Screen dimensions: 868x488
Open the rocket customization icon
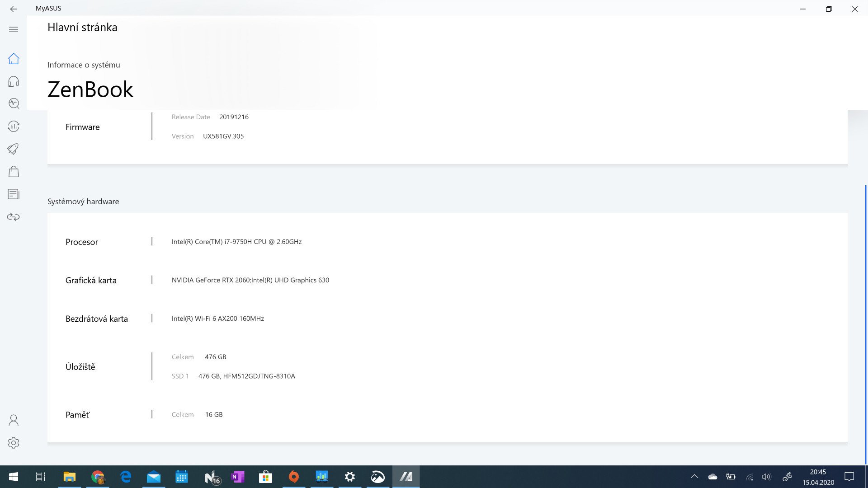click(14, 149)
